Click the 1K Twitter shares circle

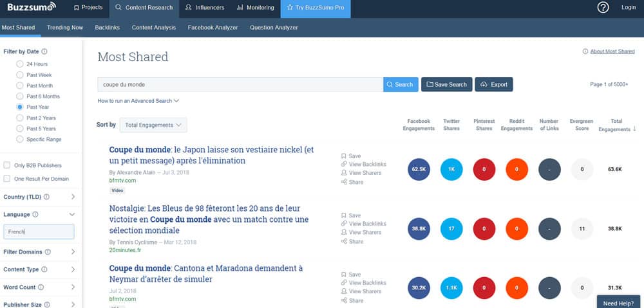pos(451,169)
